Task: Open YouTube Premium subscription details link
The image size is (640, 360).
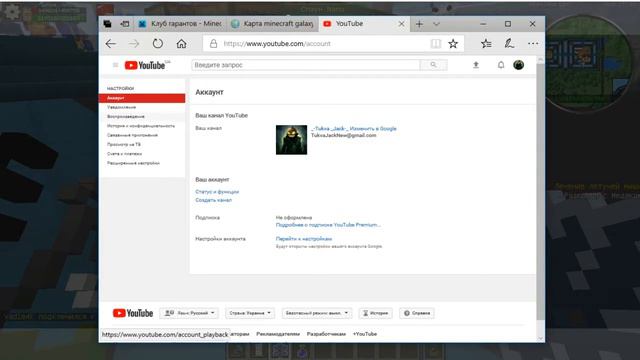Action: (328, 225)
